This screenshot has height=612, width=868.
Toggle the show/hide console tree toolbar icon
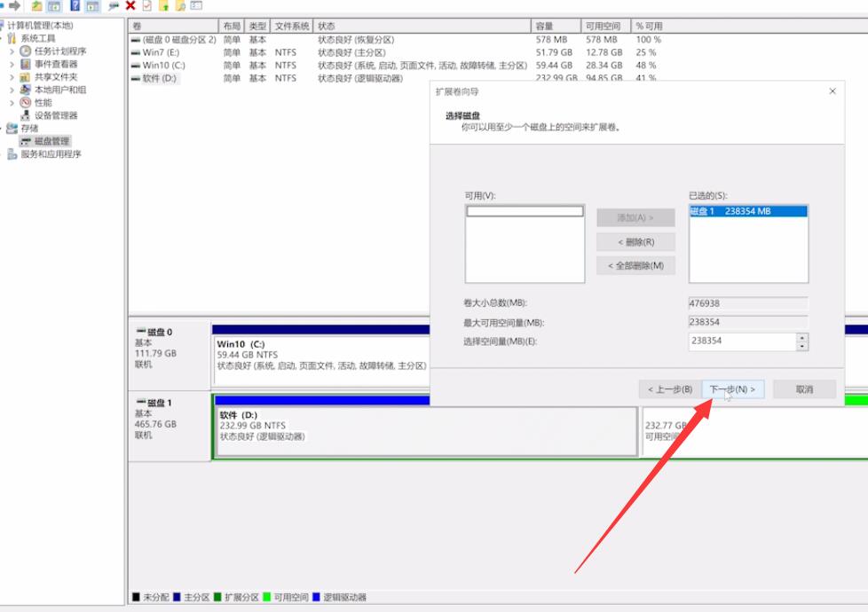(54, 5)
